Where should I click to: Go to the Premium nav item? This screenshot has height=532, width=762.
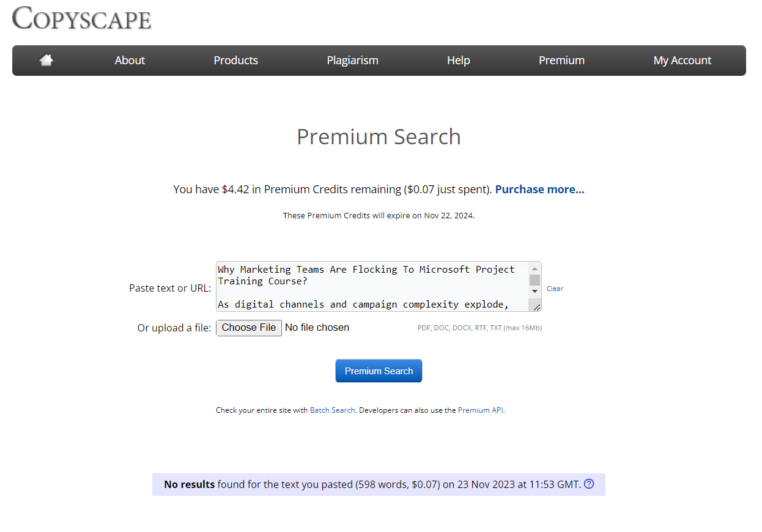click(x=561, y=61)
